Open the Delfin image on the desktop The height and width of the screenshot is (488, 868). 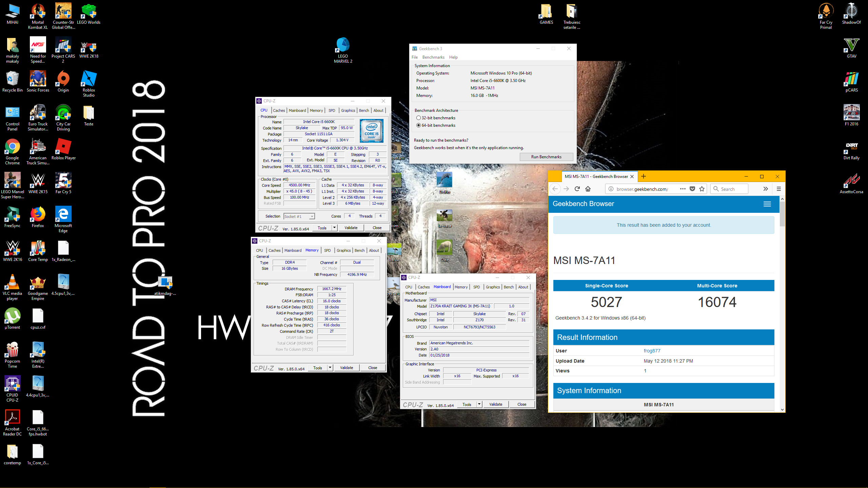(444, 183)
